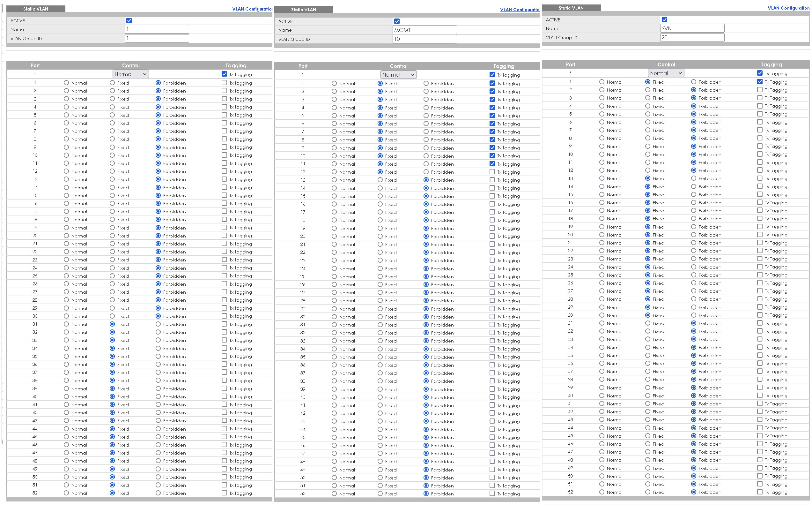Enable Tx Tagging for port 31 in VLAN 1 panel

click(x=224, y=324)
